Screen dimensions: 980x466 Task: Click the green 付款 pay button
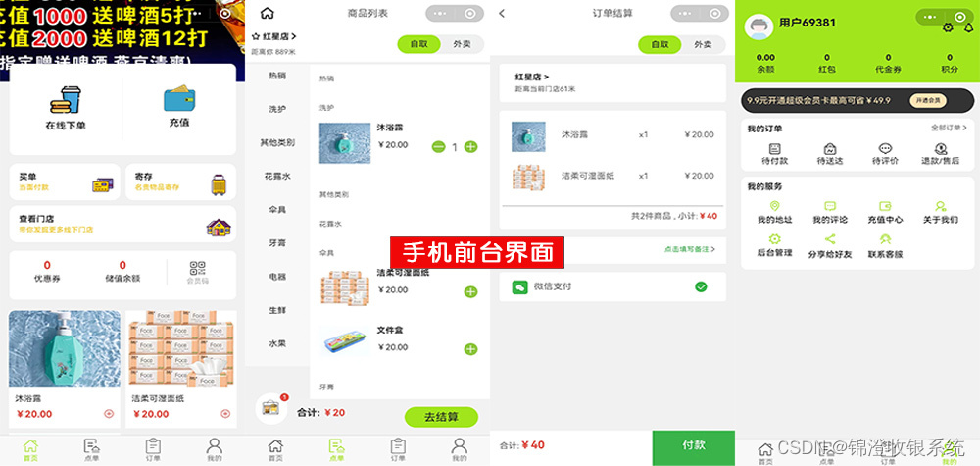tap(694, 446)
